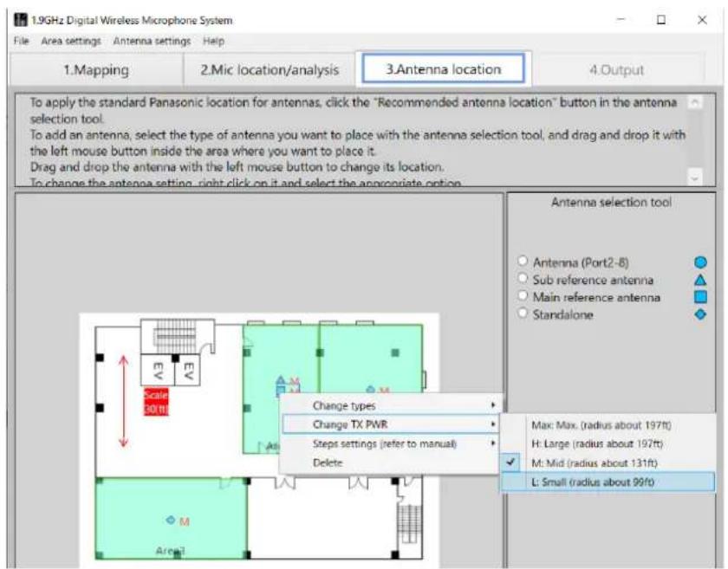Click the Antenna selection tool heading
Image resolution: width=728 pixels, height=569 pixels.
611,203
